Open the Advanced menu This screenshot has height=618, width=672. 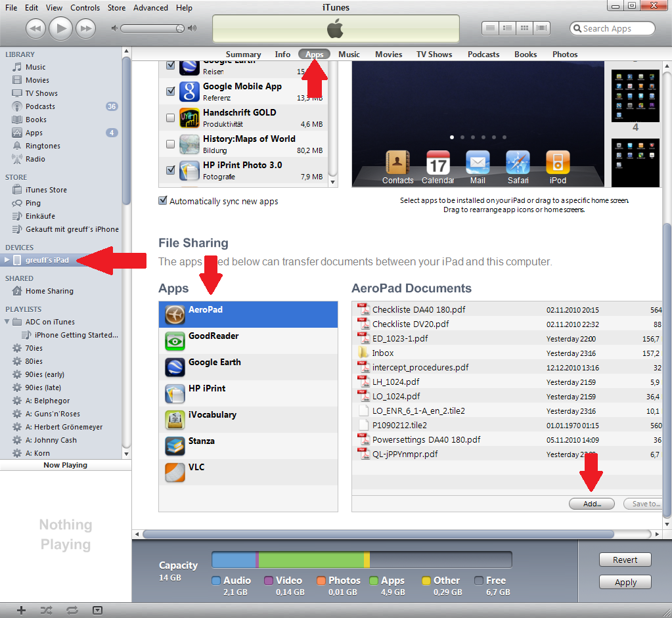coord(150,8)
